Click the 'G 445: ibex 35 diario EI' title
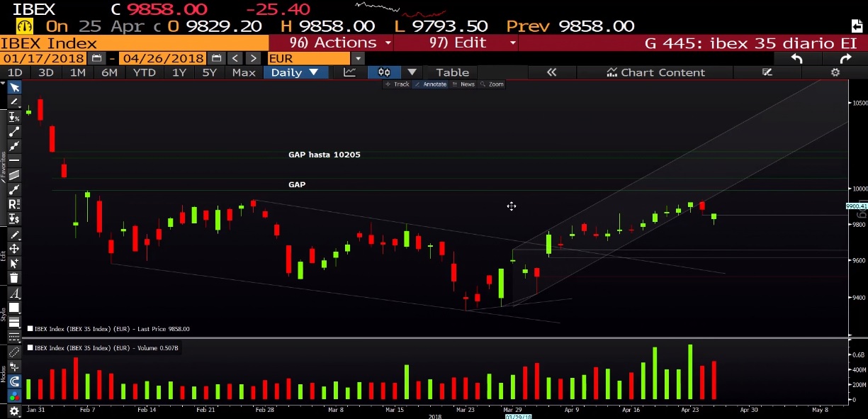 click(751, 43)
